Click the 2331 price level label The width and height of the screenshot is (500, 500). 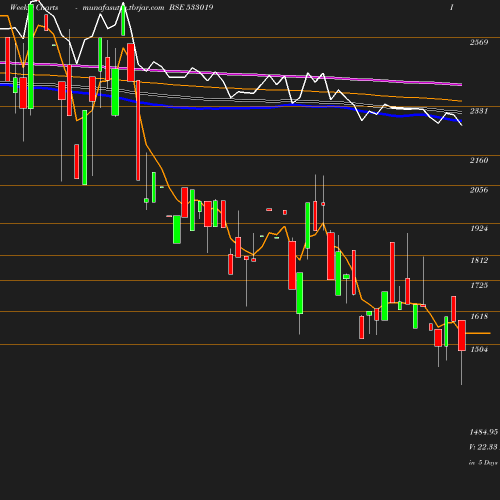coord(479,111)
